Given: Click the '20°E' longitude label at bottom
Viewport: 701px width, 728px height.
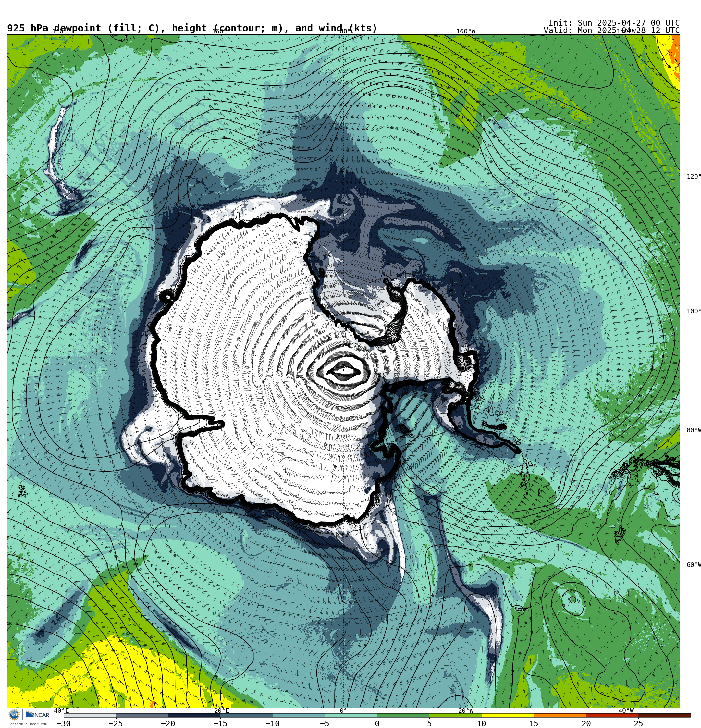Looking at the screenshot, I should (x=222, y=711).
